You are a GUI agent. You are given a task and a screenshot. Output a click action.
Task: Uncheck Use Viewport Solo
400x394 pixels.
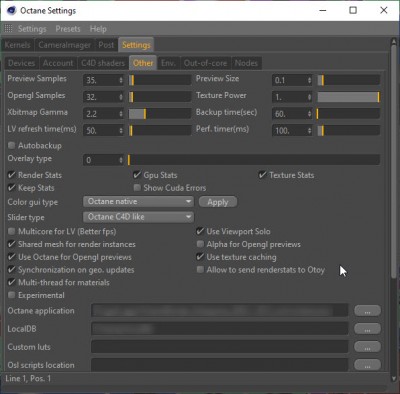200,231
